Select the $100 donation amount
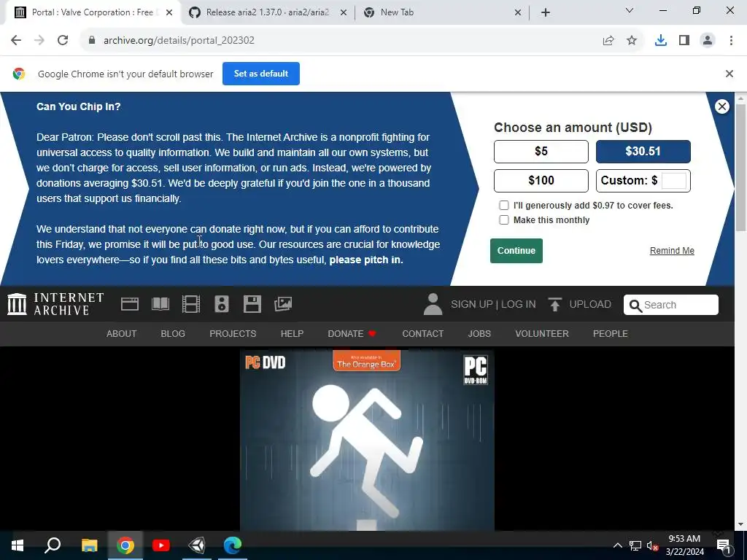Image resolution: width=747 pixels, height=560 pixels. pos(541,181)
